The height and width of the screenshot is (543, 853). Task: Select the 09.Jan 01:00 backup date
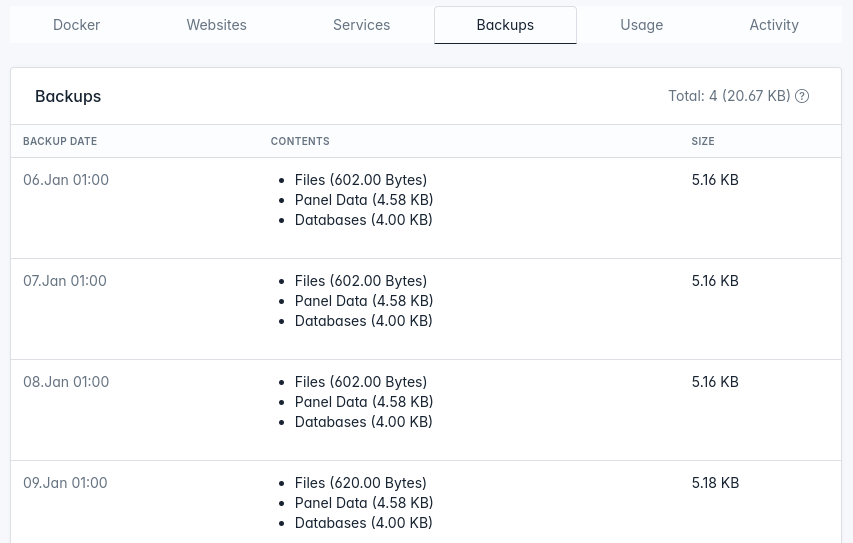pyautogui.click(x=65, y=483)
